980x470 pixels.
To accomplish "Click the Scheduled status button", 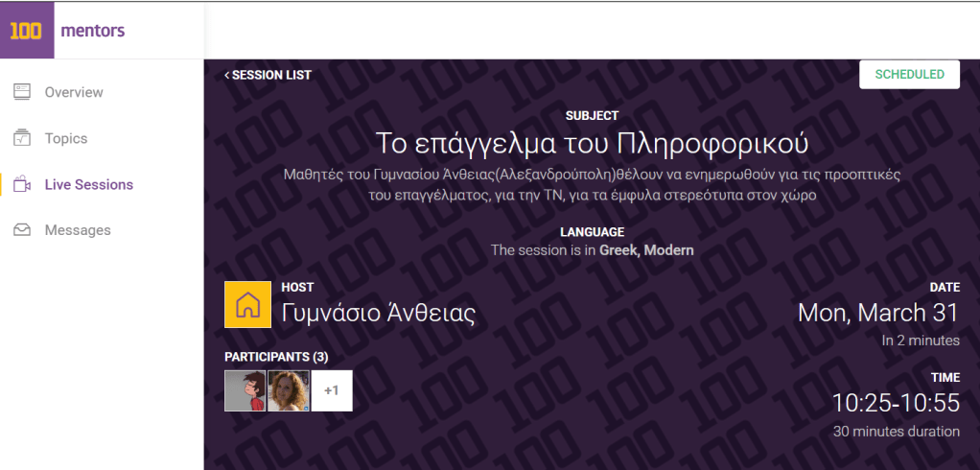I will coord(909,75).
